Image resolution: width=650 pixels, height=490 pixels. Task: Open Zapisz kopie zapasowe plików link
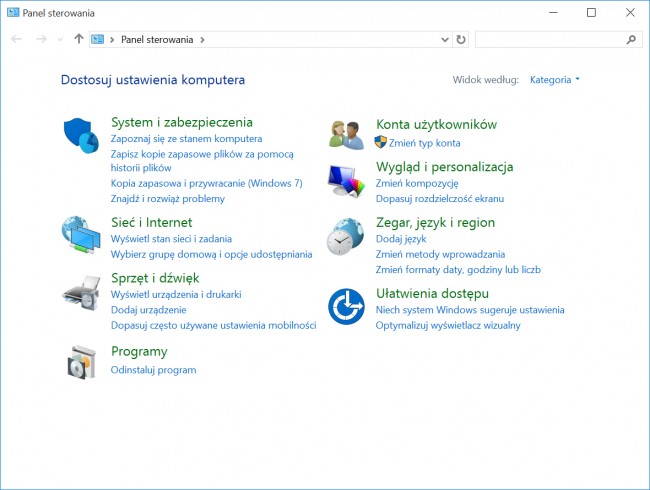point(202,161)
